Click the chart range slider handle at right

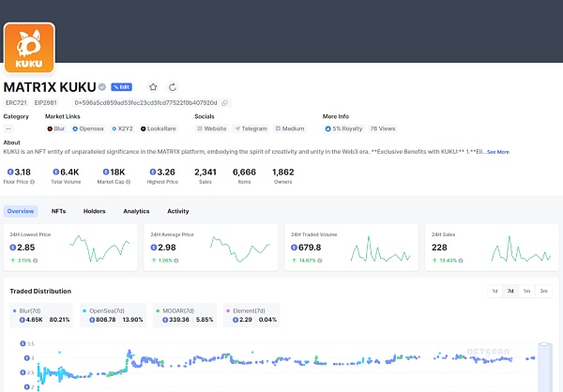coord(544,344)
